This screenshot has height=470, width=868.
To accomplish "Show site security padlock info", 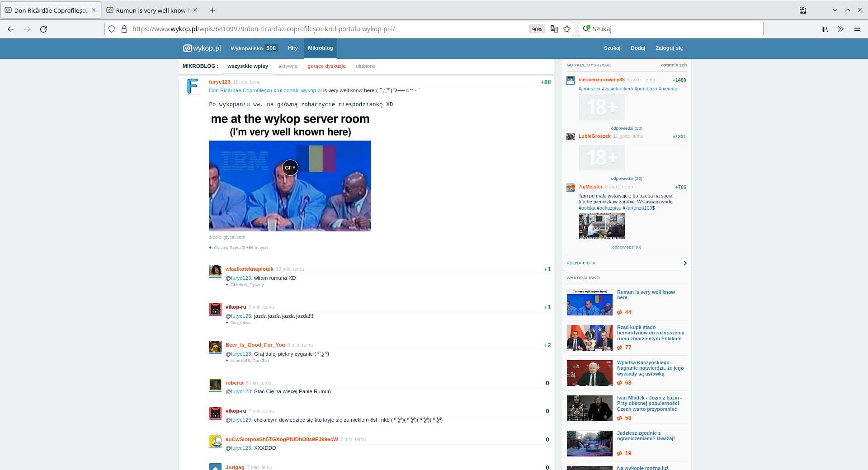I will tap(124, 29).
